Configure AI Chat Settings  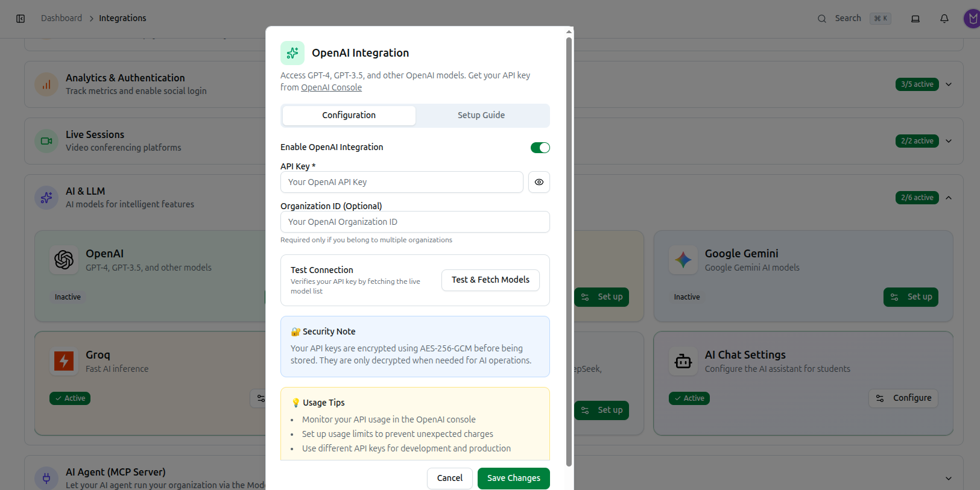pos(903,398)
